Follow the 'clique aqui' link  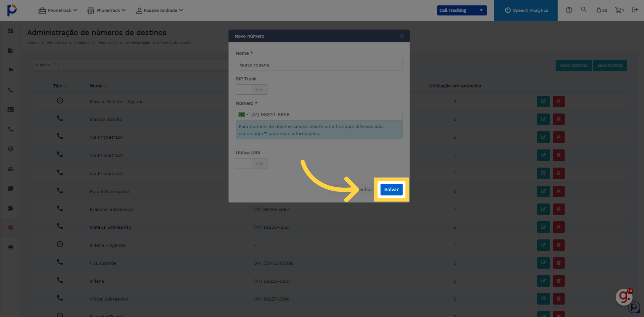pos(251,134)
